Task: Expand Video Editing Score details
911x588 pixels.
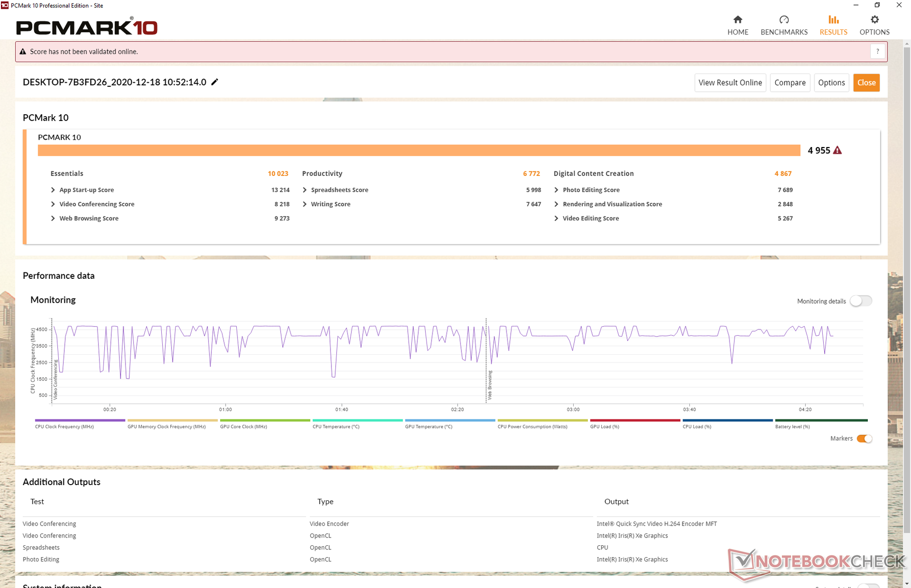Action: pos(556,218)
